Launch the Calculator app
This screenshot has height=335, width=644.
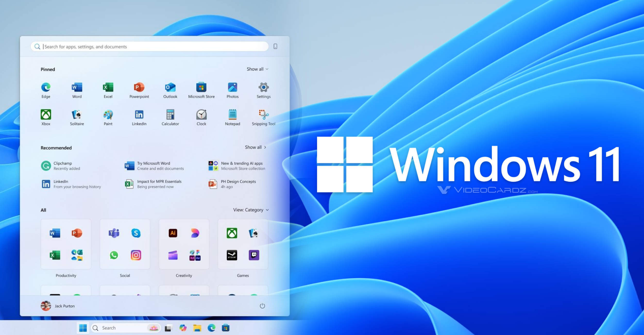pos(170,118)
